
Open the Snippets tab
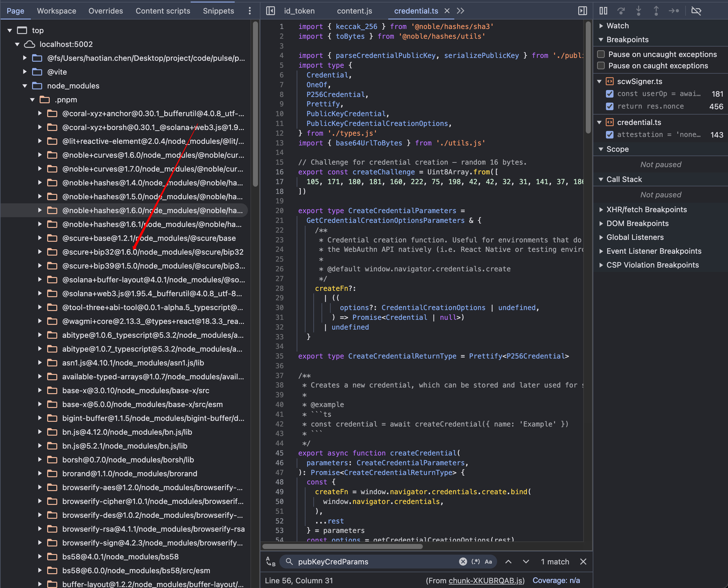click(218, 11)
